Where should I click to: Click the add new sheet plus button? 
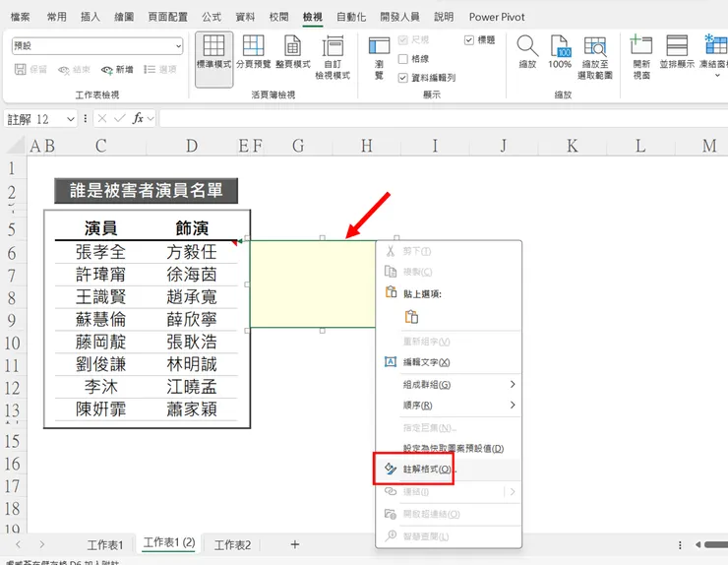(295, 544)
